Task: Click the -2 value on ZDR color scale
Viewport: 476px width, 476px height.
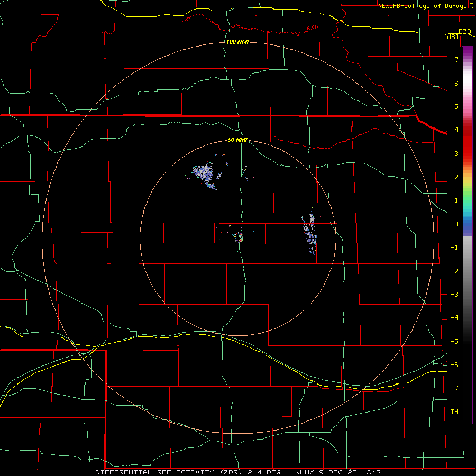Action: 454,271
